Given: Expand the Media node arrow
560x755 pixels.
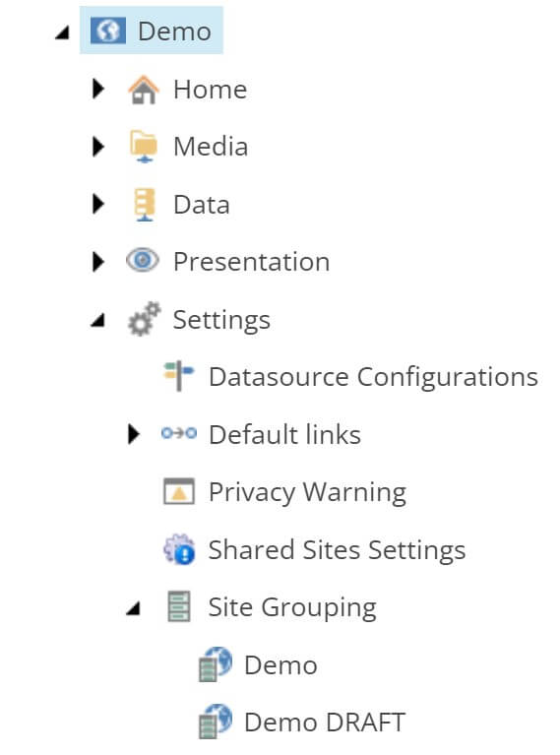Looking at the screenshot, I should (98, 147).
